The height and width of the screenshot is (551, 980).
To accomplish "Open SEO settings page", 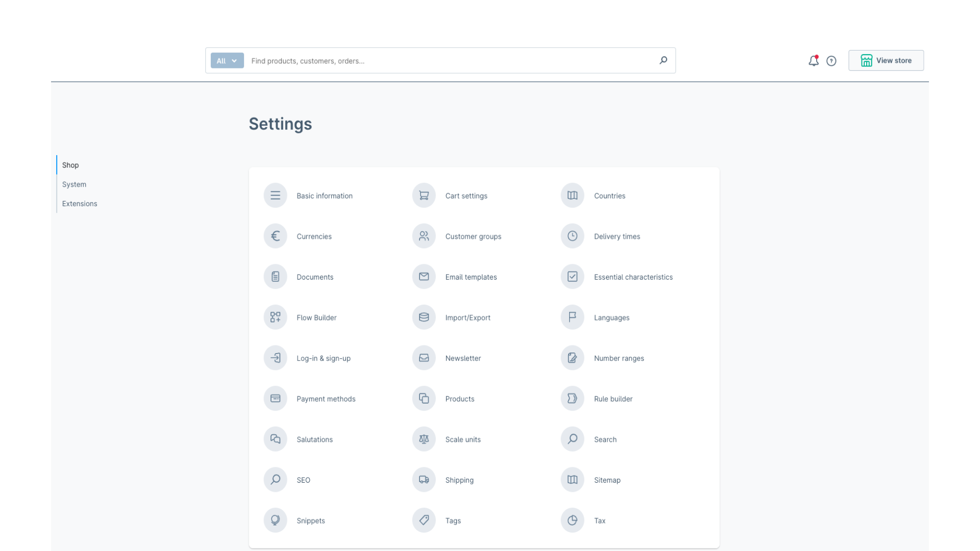I will click(304, 480).
